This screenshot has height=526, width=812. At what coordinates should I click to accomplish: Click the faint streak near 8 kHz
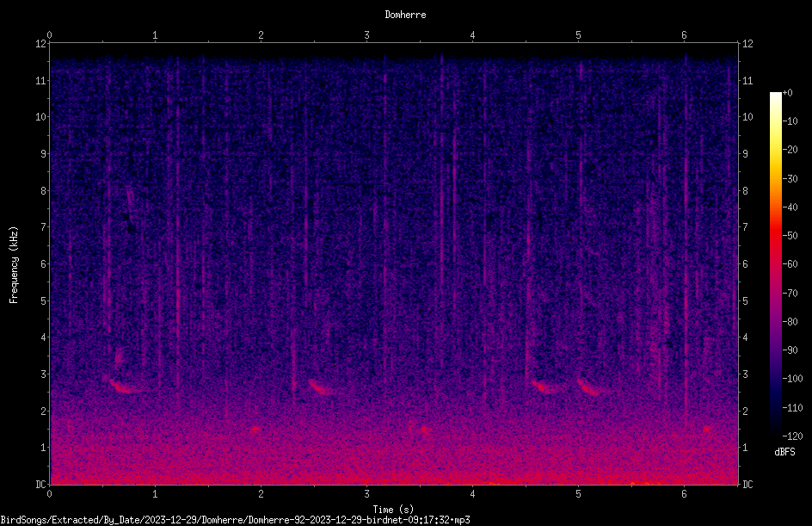[x=130, y=202]
